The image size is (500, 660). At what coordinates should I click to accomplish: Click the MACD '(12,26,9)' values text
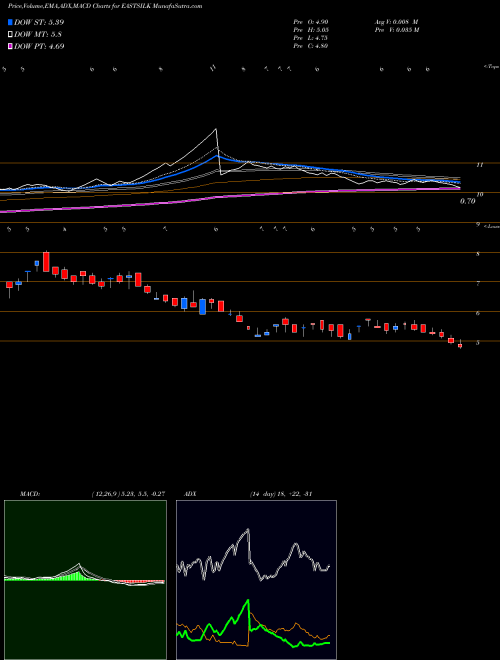pos(128,494)
